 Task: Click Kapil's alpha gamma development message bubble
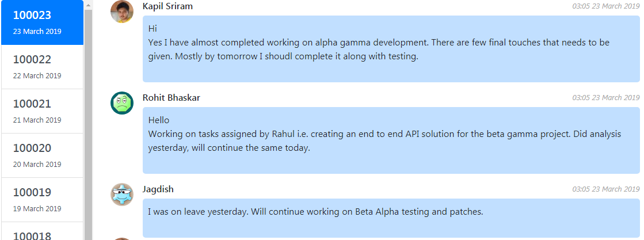tap(391, 49)
